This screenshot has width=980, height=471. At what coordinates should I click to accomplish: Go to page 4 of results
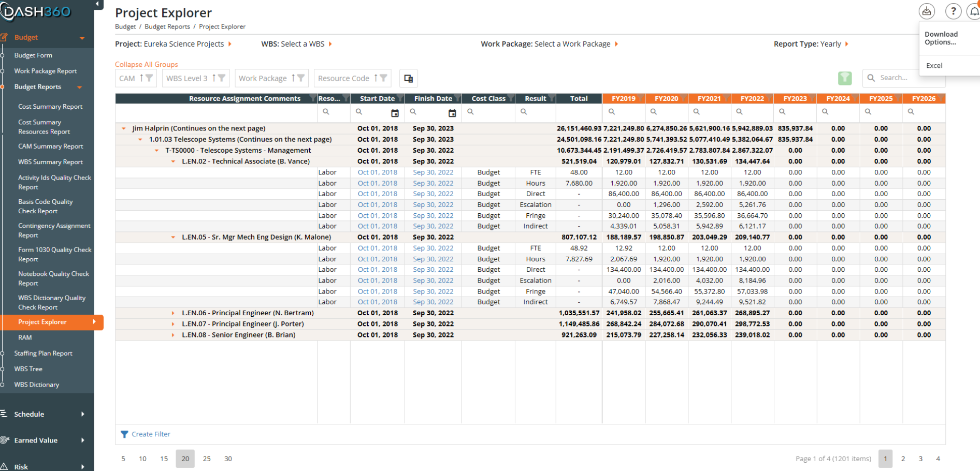point(938,459)
